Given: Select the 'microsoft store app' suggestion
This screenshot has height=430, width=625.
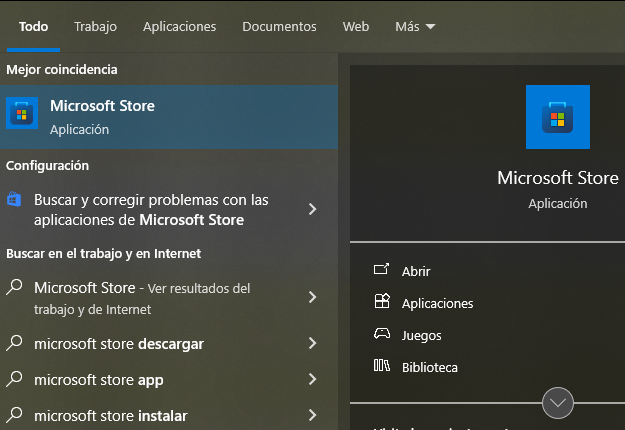Looking at the screenshot, I should tap(169, 379).
